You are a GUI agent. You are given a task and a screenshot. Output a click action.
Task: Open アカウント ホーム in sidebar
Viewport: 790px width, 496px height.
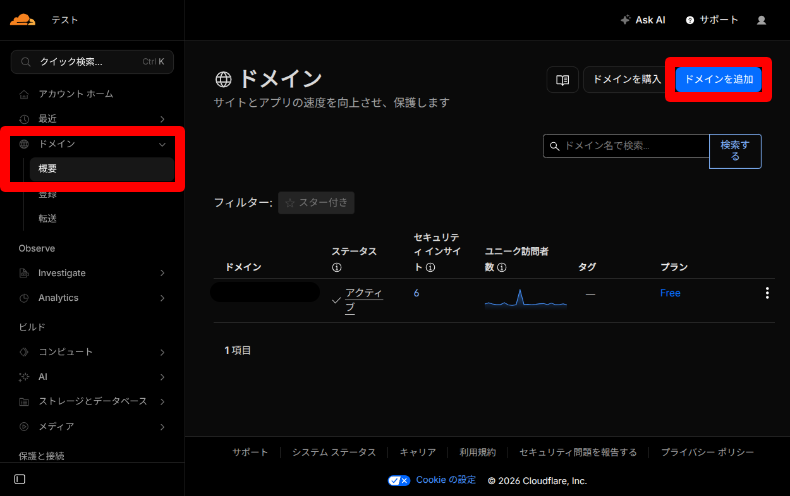point(76,94)
